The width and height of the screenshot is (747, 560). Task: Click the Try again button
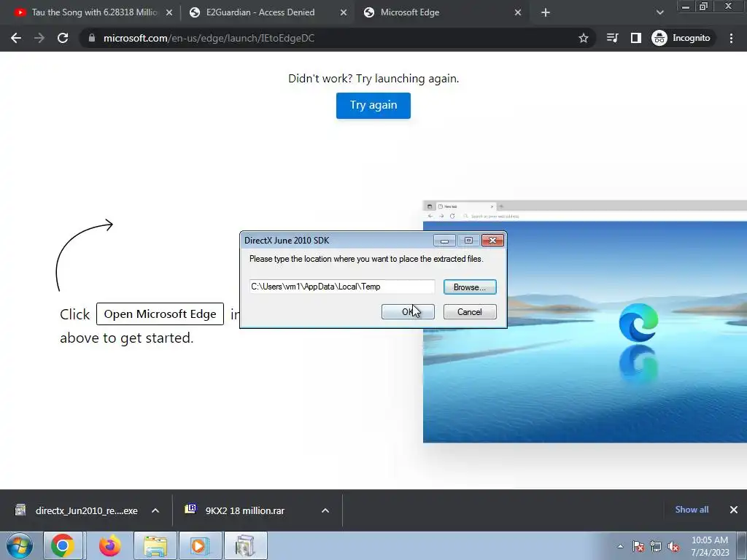(x=373, y=105)
